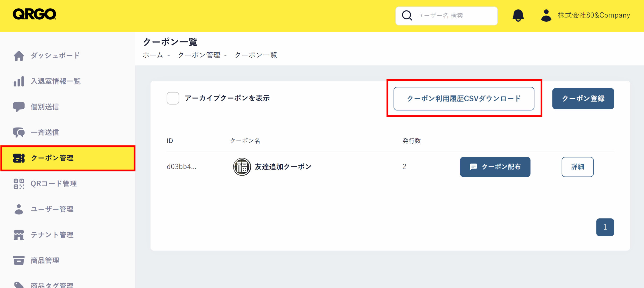Open 詳細 for 友達追加クーポン

coord(577,167)
